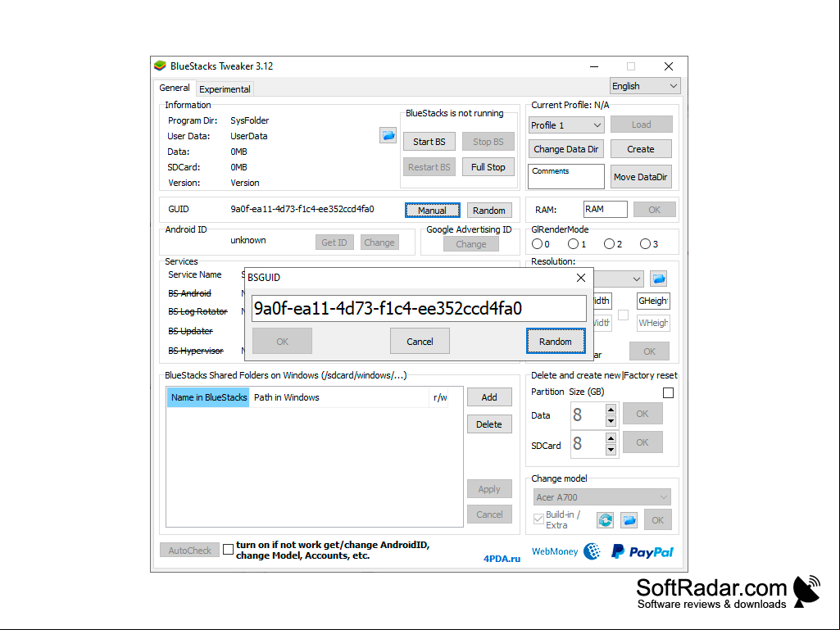Click the refresh model list icon
The width and height of the screenshot is (840, 630).
(x=606, y=519)
